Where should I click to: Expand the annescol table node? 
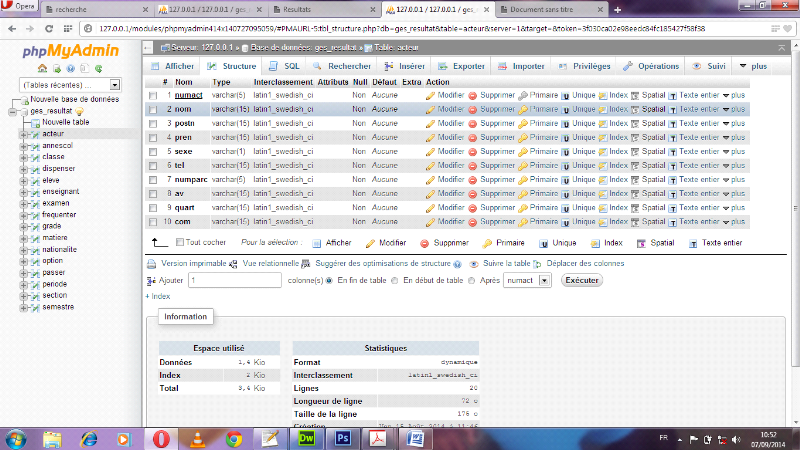(23, 146)
